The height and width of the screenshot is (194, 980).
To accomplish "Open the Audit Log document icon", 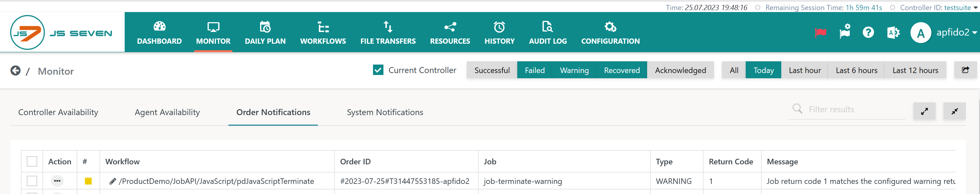I will [548, 27].
